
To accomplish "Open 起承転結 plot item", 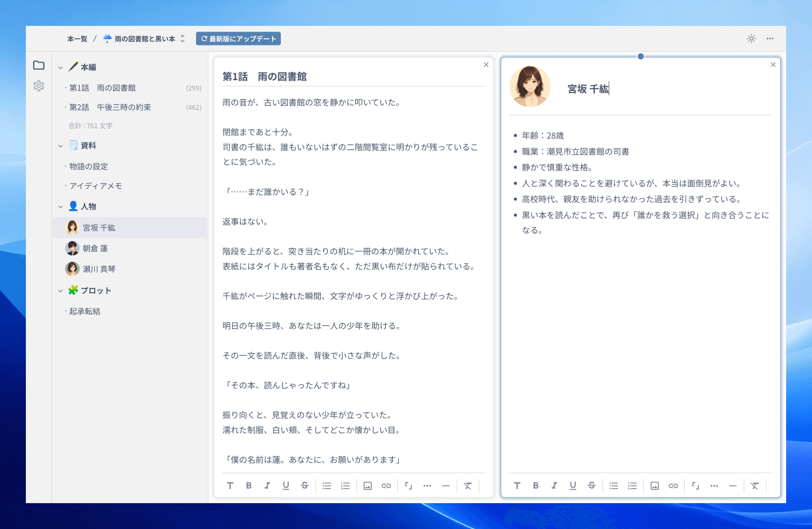I will pos(130,311).
